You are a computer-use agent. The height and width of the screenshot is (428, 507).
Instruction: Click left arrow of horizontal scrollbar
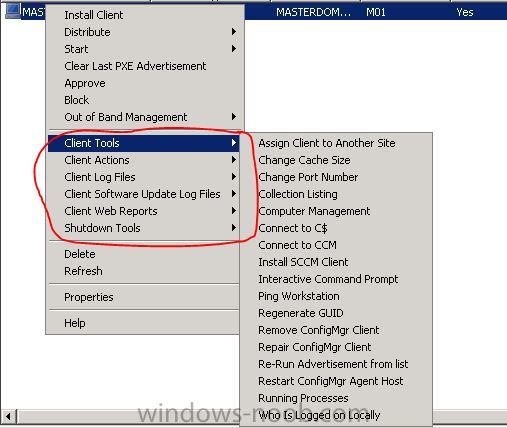pos(8,416)
